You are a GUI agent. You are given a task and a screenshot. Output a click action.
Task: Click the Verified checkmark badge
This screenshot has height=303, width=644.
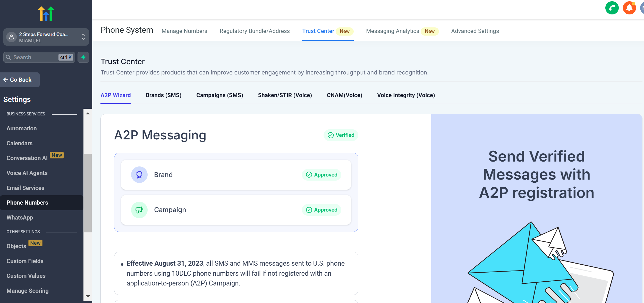(341, 135)
